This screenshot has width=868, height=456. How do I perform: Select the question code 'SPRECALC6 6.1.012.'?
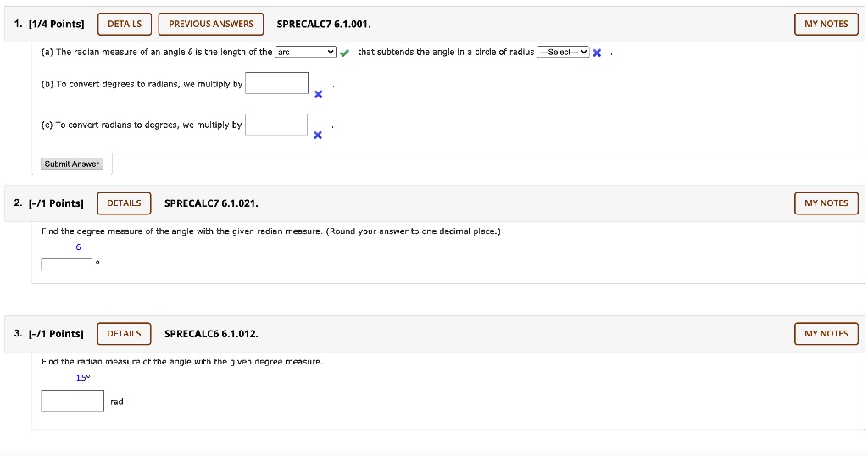point(211,334)
